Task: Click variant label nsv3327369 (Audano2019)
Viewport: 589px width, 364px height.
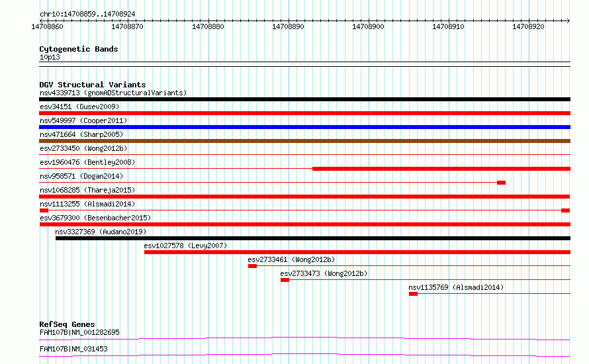Action: (x=101, y=232)
